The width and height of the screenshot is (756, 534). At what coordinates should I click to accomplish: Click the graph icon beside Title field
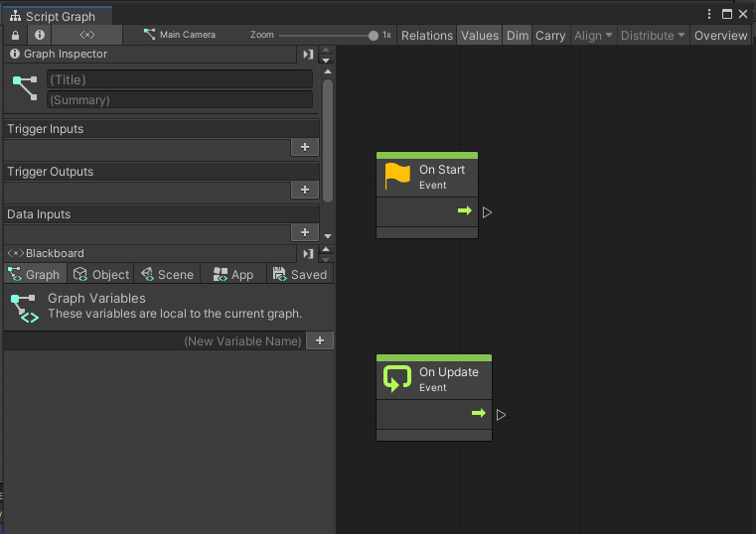[25, 88]
